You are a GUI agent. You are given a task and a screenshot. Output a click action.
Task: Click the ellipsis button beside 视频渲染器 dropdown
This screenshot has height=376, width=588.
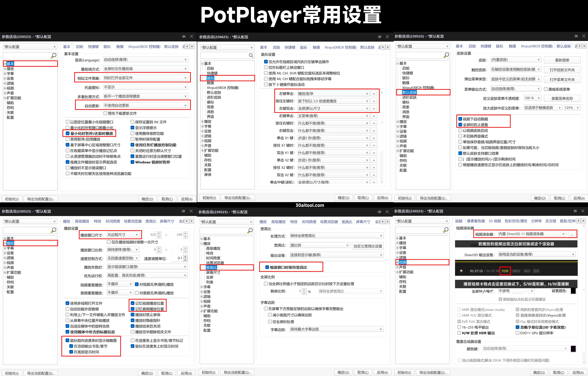pos(572,234)
